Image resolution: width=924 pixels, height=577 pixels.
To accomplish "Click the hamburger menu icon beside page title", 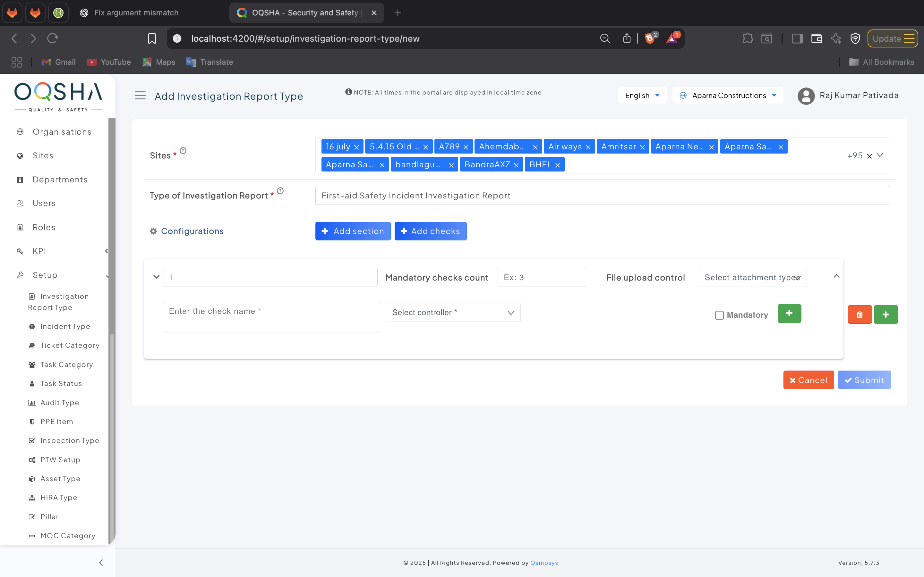I will [140, 96].
